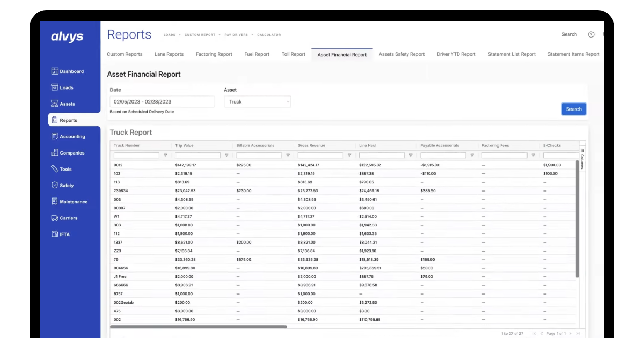This screenshot has width=644, height=338.
Task: Click the Gross Revenue filter text box
Action: pyautogui.click(x=320, y=156)
